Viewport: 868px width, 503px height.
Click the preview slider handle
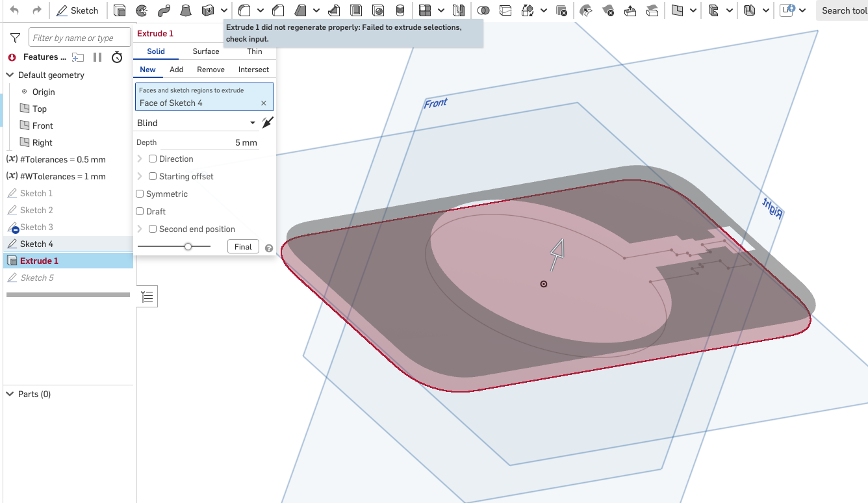click(x=188, y=246)
